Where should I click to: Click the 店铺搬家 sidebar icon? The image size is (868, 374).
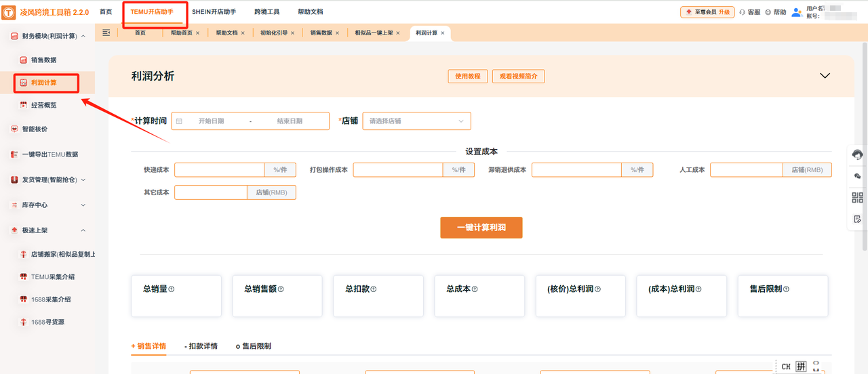(x=23, y=255)
